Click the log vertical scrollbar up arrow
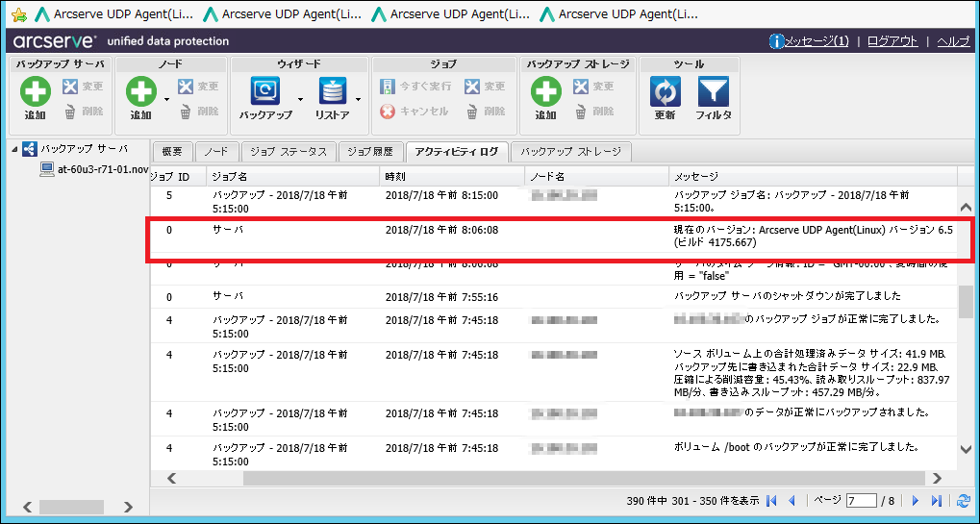This screenshot has width=980, height=524. coord(966,207)
